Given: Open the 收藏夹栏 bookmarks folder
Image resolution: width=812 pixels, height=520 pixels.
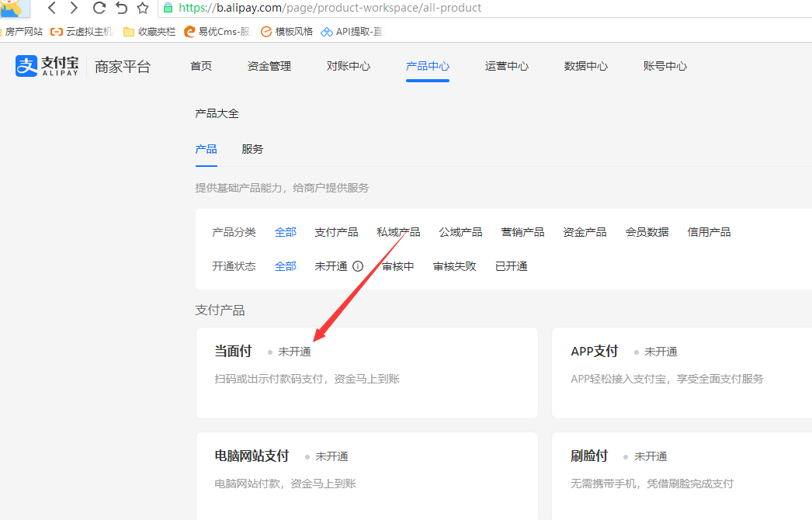Looking at the screenshot, I should coord(149,32).
